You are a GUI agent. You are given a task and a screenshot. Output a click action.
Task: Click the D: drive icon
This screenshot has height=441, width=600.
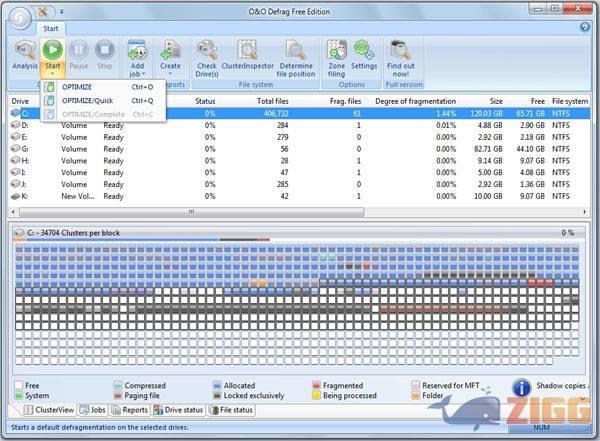click(x=15, y=125)
